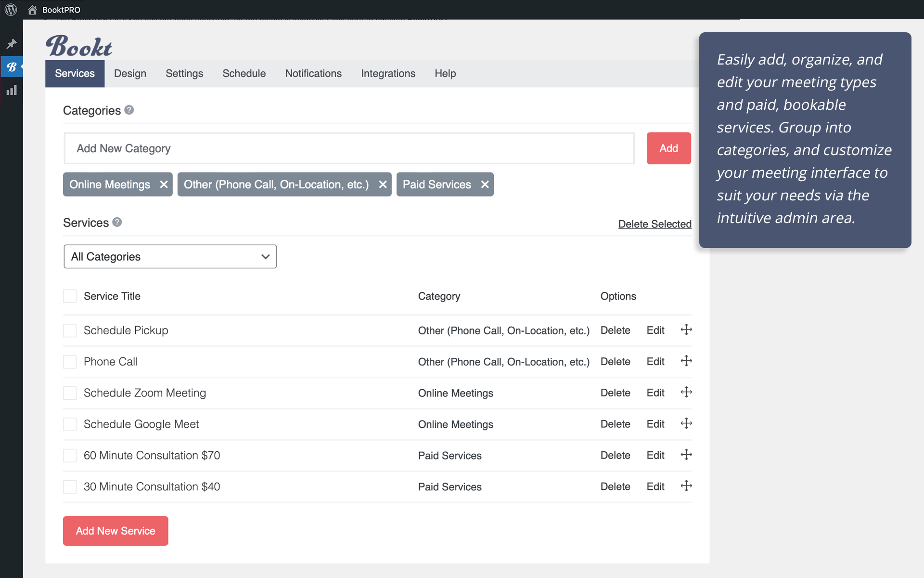The image size is (924, 578).
Task: Grab the move handle for Schedule Pickup
Action: 686,329
